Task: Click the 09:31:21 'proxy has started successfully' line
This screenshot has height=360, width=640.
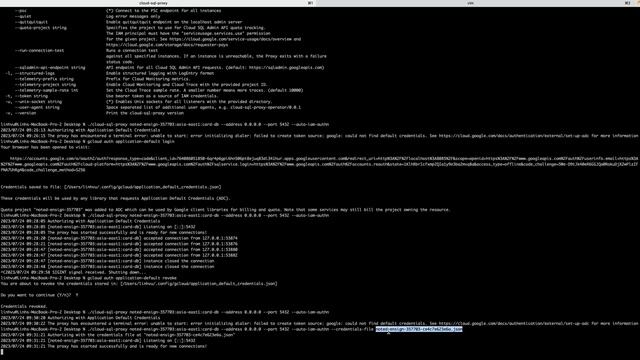Action: point(104,346)
